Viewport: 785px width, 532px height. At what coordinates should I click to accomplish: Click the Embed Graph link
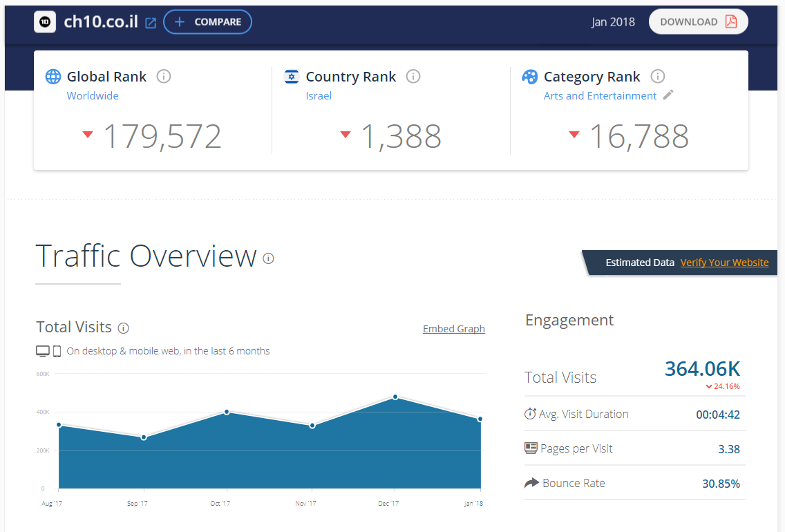[453, 329]
